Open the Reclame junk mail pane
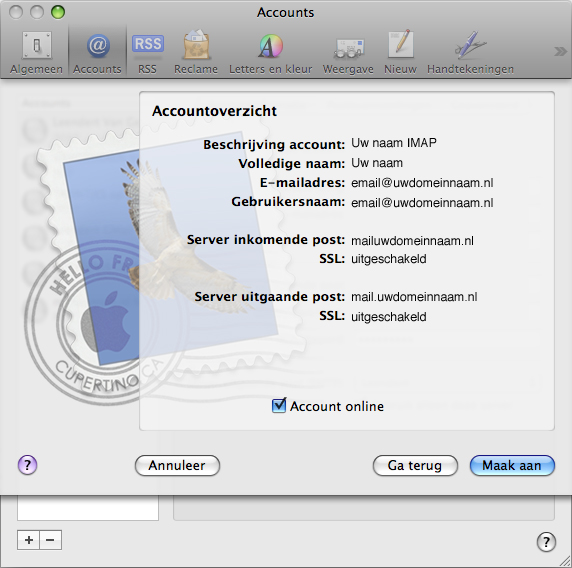Viewport: 572px width, 568px height. tap(196, 52)
